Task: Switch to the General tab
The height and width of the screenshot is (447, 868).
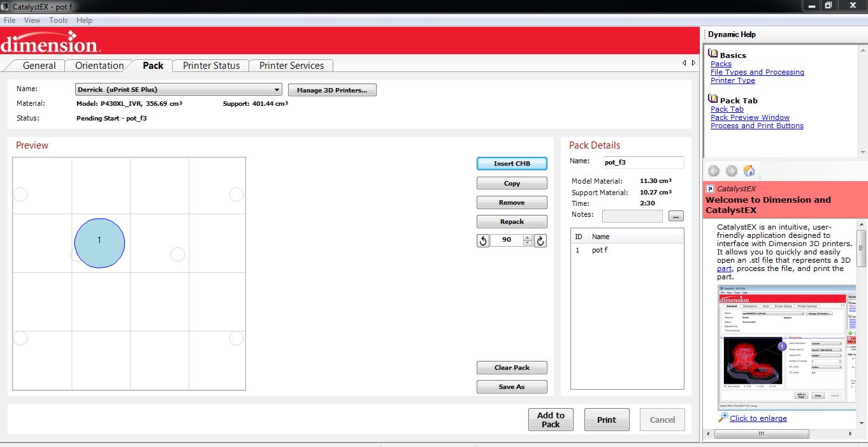Action: pyautogui.click(x=39, y=66)
